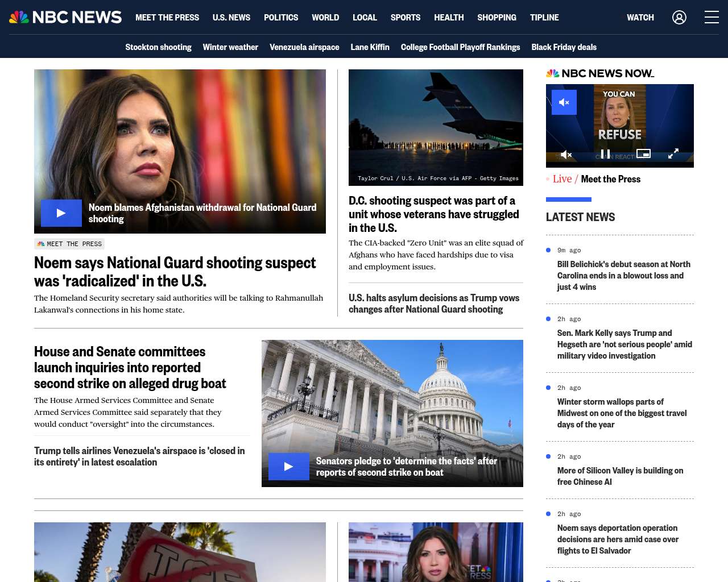The image size is (728, 582).
Task: Open the Health section
Action: click(449, 18)
